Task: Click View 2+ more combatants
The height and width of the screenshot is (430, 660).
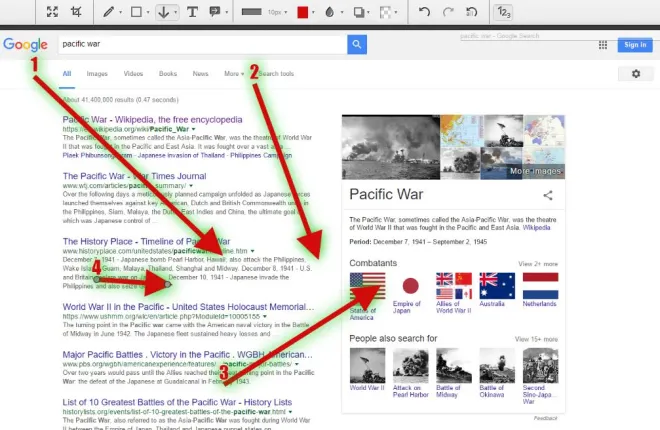Action: click(538, 264)
